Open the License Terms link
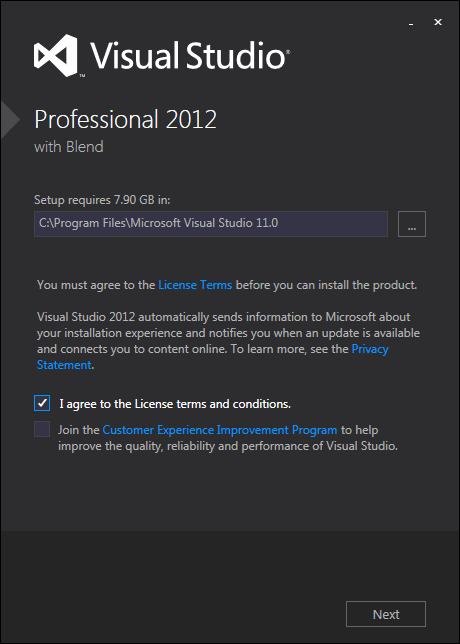 coord(195,285)
